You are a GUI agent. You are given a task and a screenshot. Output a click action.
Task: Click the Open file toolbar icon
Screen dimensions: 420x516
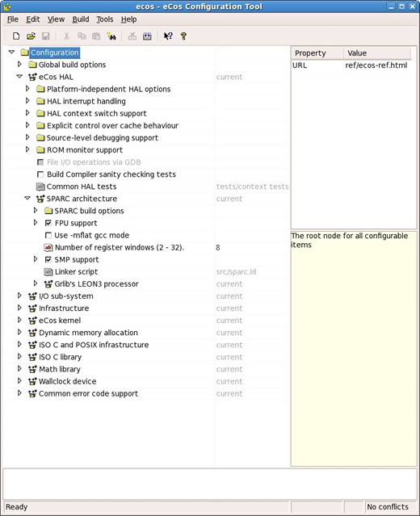click(x=31, y=36)
